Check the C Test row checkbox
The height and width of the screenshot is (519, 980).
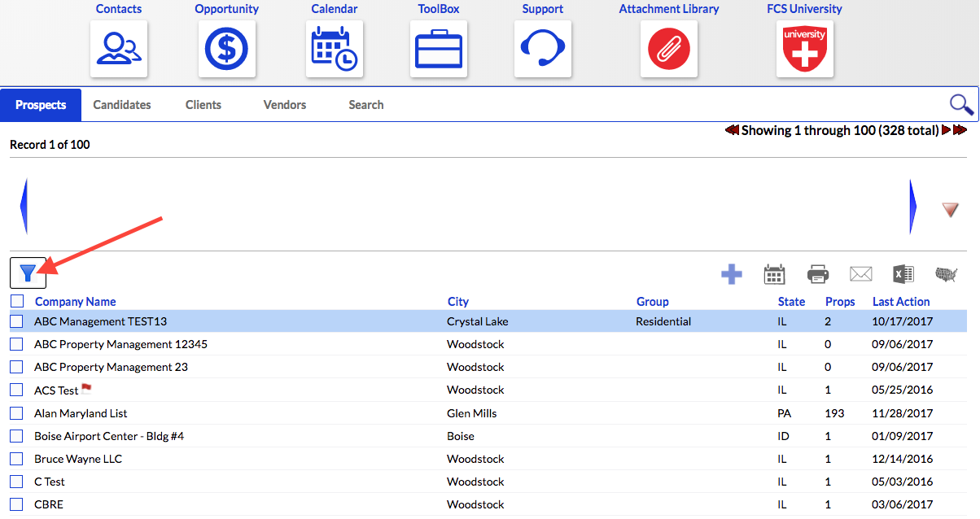16,482
